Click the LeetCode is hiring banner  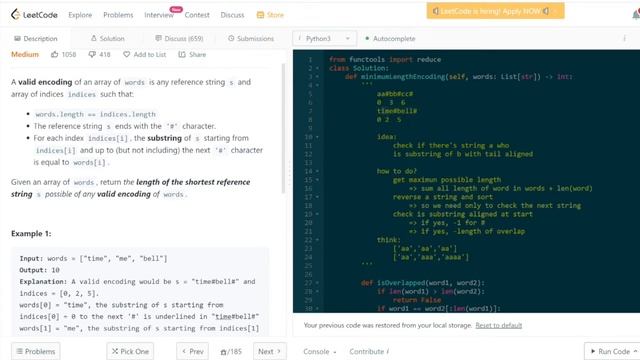coord(496,11)
